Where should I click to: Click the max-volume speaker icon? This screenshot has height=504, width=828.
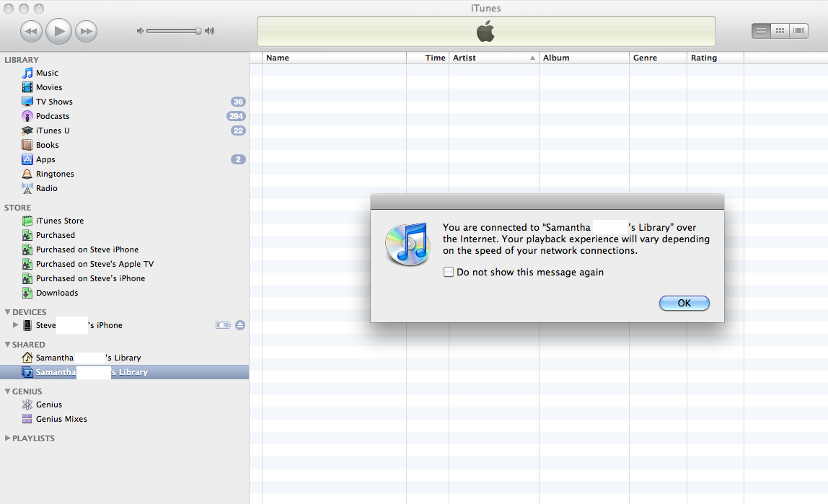click(210, 31)
